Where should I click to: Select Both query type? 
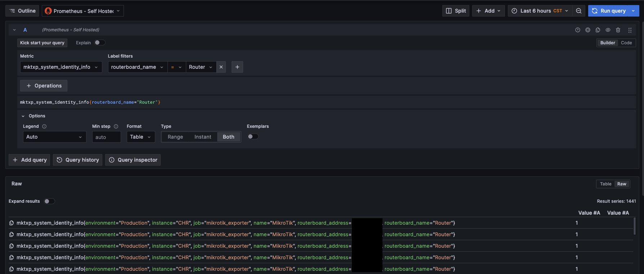coord(228,137)
